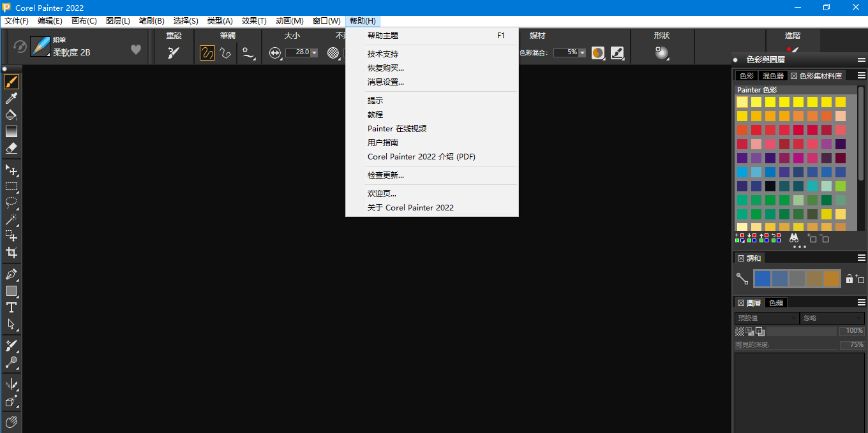This screenshot has height=433, width=868.
Task: Click the shape dab profile icon
Action: click(662, 53)
